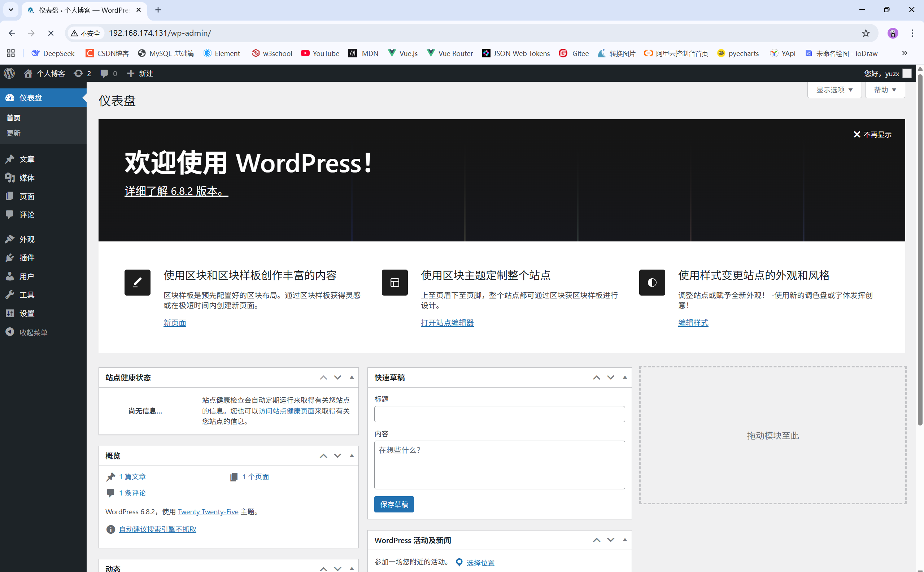The height and width of the screenshot is (572, 924).
Task: Open the comments bubble showing 0
Action: [109, 73]
